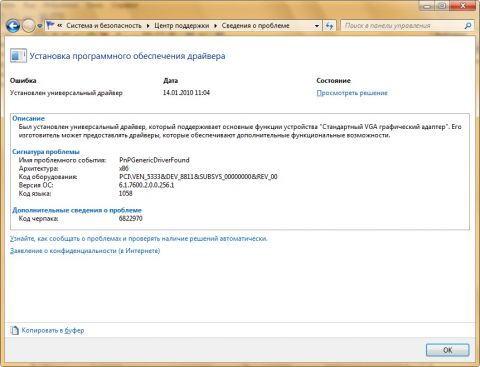Image resolution: width=480 pixels, height=367 pixels.
Task: Focus the control panel search field
Action: point(402,26)
